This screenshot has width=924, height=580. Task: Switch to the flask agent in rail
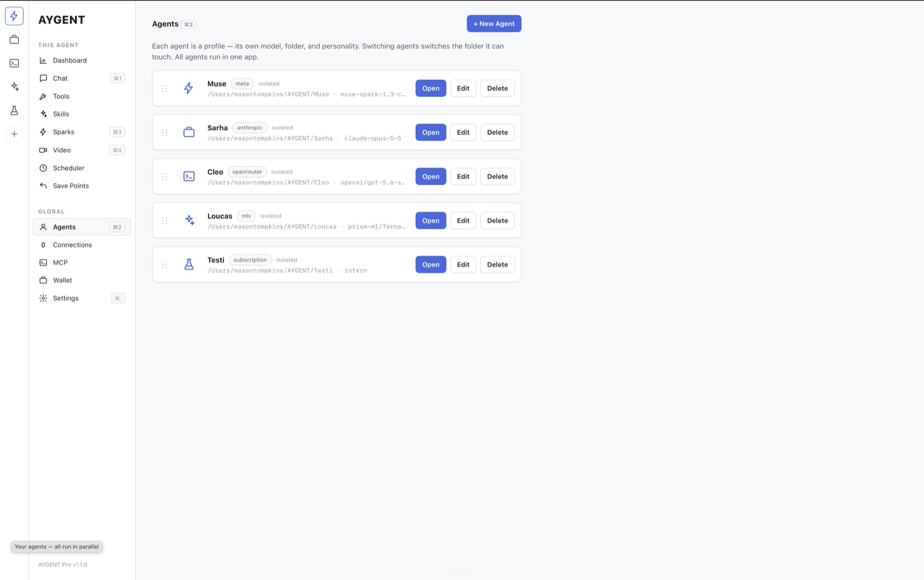14,110
